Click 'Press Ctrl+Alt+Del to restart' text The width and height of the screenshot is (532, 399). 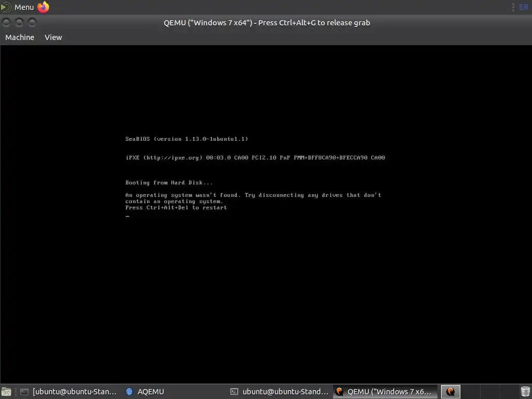(x=176, y=208)
